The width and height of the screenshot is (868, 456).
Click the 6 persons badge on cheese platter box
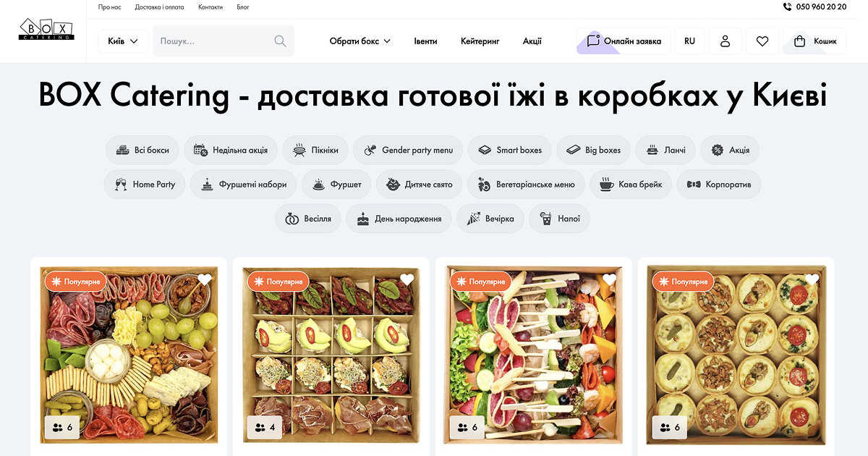point(62,427)
